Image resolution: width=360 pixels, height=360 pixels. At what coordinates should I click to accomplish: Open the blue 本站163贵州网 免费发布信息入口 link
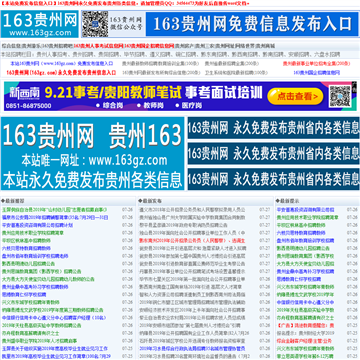tap(62, 64)
